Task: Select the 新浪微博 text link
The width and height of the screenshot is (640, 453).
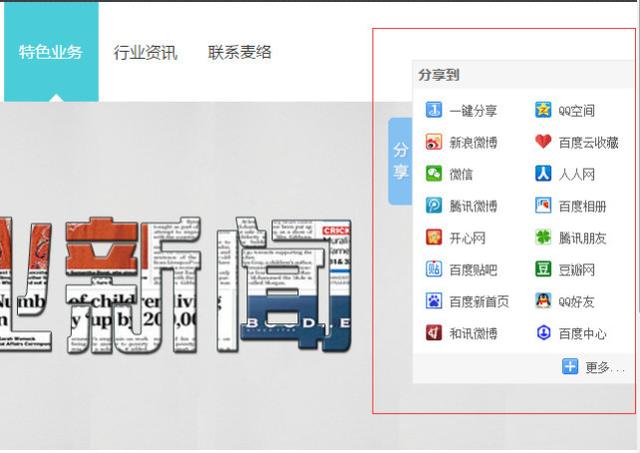Action: (x=473, y=142)
